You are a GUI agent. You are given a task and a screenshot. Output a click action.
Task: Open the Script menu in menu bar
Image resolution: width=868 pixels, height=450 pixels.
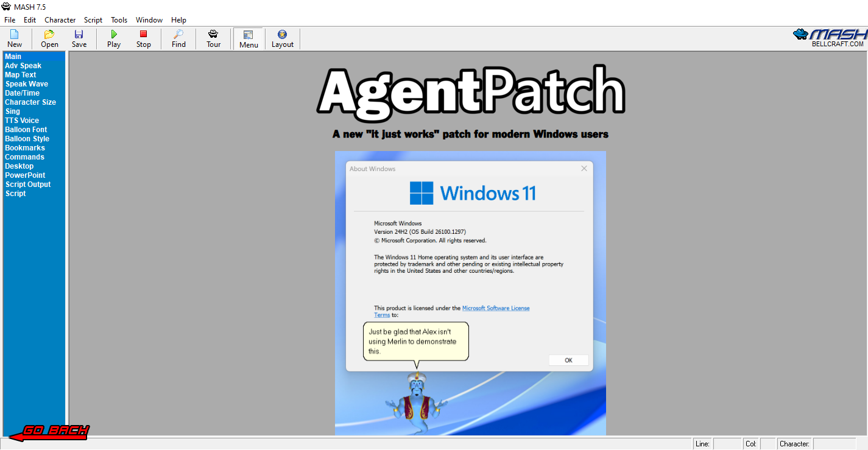(x=93, y=20)
